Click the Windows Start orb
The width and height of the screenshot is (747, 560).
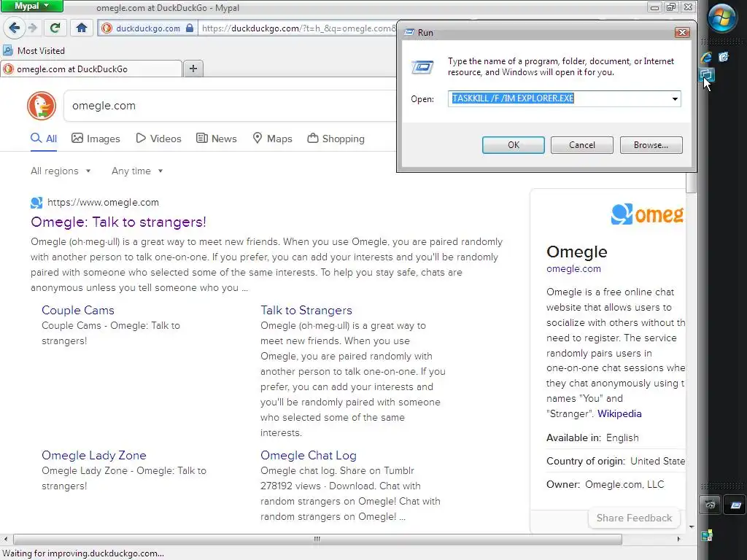pos(721,18)
